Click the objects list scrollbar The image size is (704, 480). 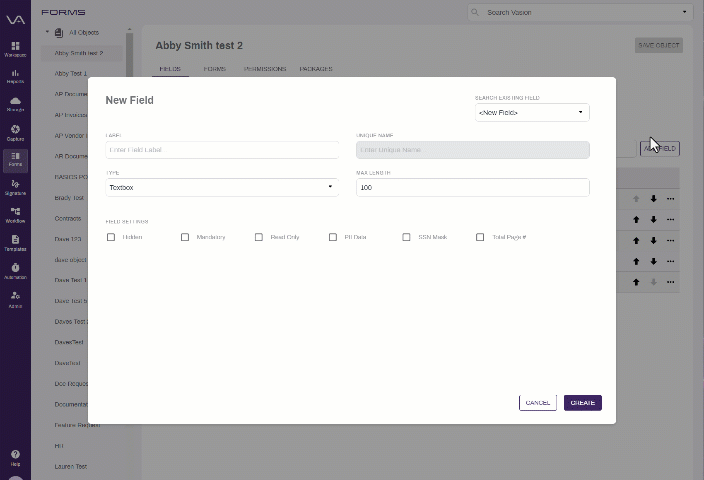point(129,56)
